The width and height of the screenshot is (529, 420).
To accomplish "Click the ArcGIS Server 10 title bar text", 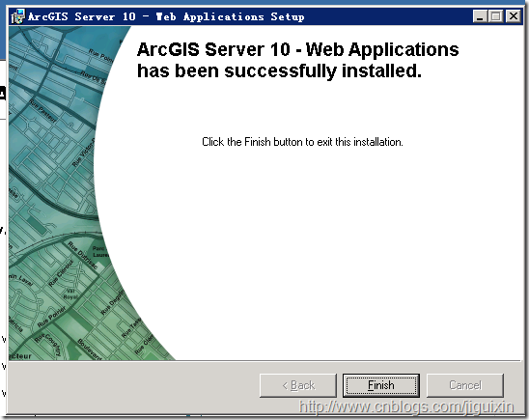I will (x=166, y=16).
